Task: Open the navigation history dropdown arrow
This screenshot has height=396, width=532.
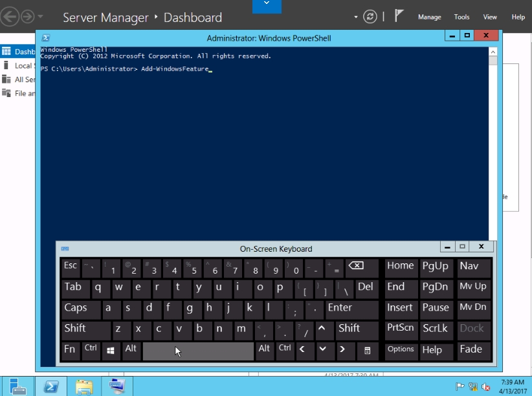Action: click(40, 16)
